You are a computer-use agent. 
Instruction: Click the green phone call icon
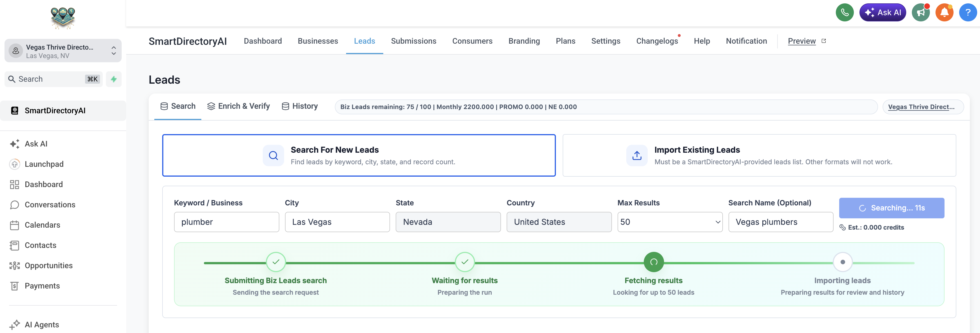(x=845, y=13)
